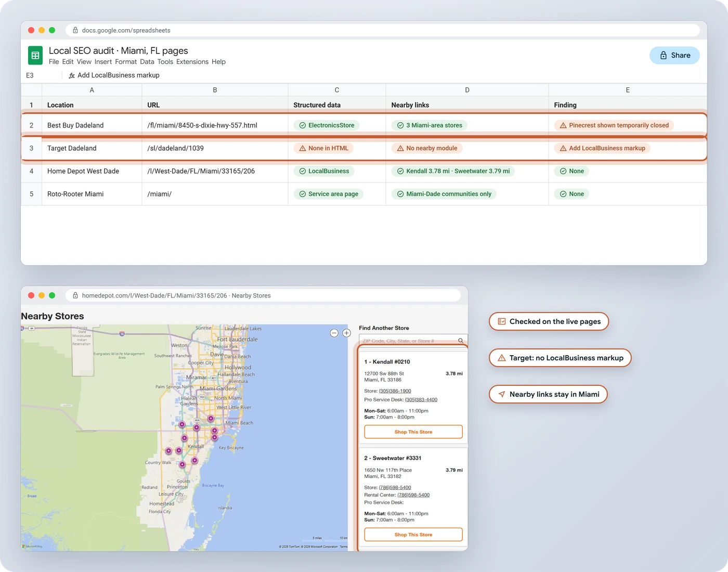Select the column B header
Image resolution: width=728 pixels, height=572 pixels.
click(x=215, y=90)
